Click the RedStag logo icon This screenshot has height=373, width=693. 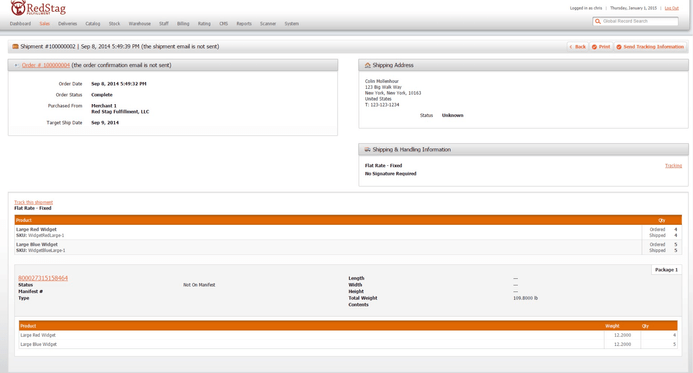[x=18, y=8]
